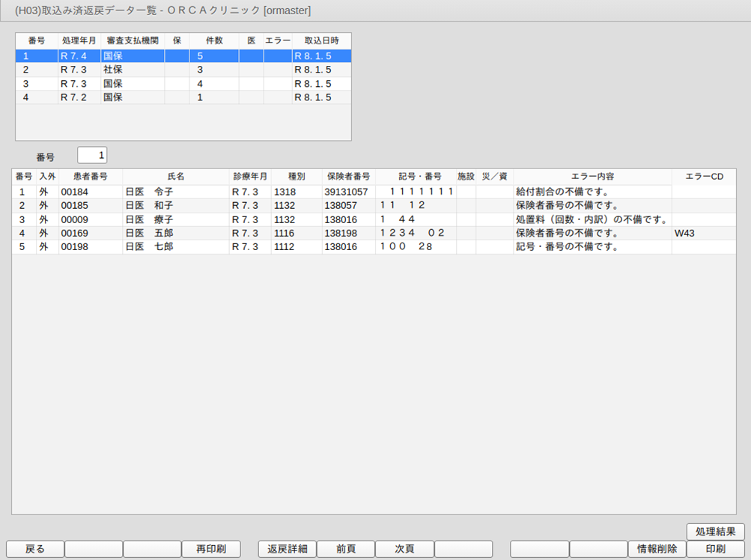Click the 情報削除 button
751x560 pixels.
click(x=657, y=549)
